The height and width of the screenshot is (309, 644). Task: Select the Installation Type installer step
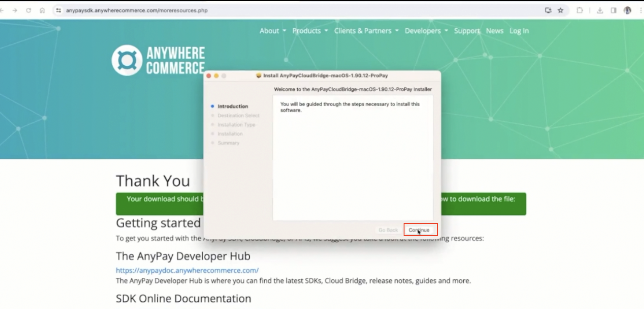tap(236, 125)
